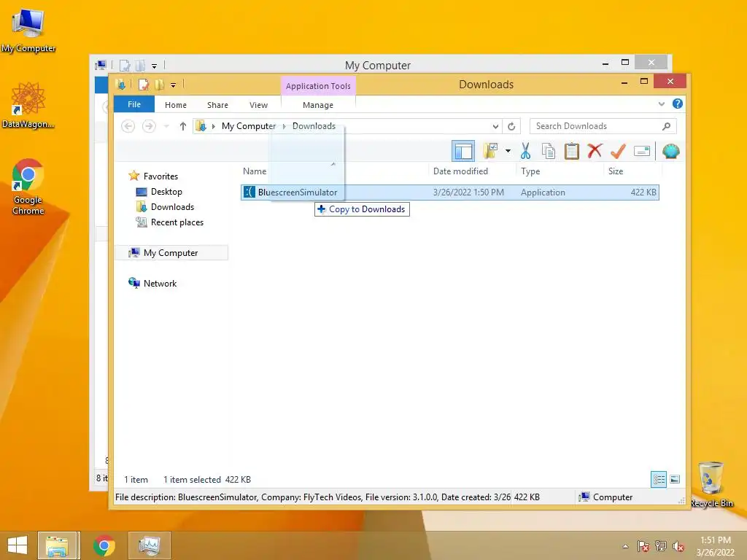Click the orange checkmark Properties icon
747x560 pixels.
pos(618,152)
